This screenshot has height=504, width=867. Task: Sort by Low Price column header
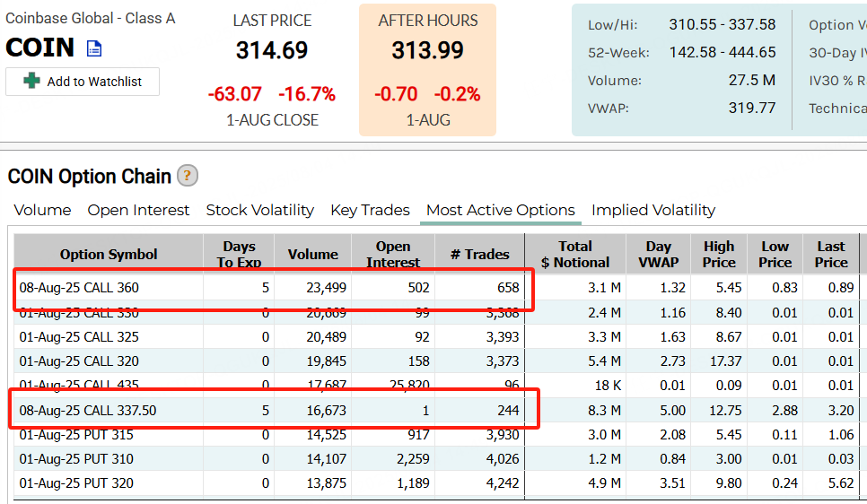coord(775,254)
